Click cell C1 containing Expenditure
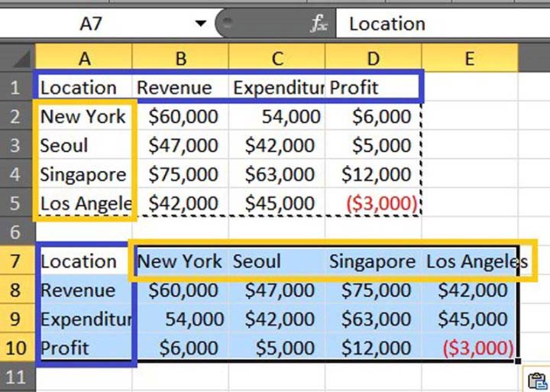The image size is (550, 392). 277,87
